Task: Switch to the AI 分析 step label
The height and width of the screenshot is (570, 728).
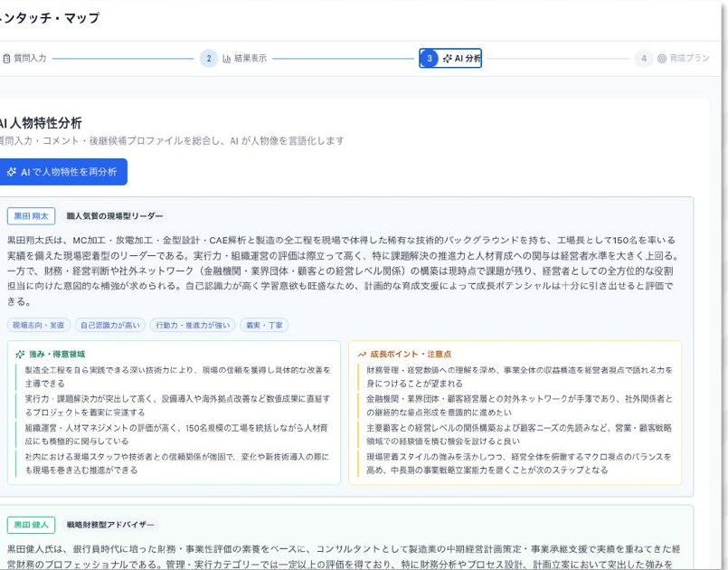Action: click(x=468, y=59)
